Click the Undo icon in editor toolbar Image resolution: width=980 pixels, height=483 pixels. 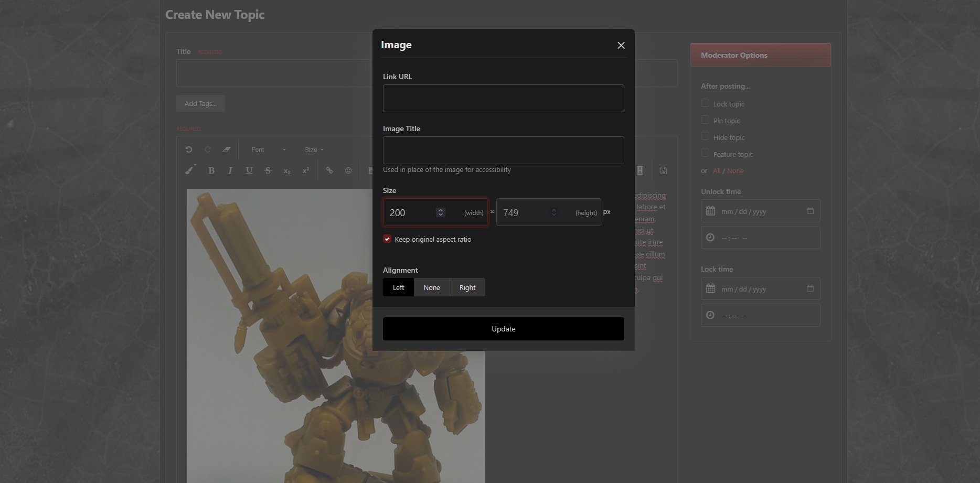[x=189, y=149]
